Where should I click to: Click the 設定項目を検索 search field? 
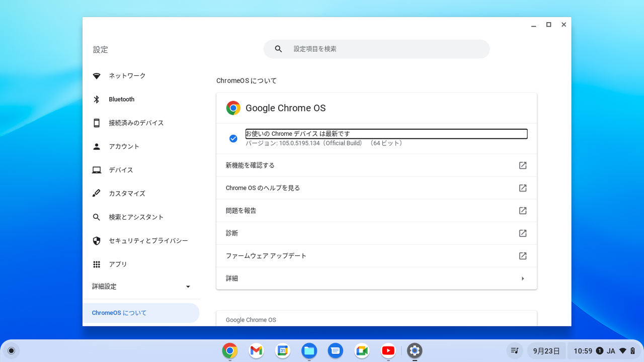(376, 49)
